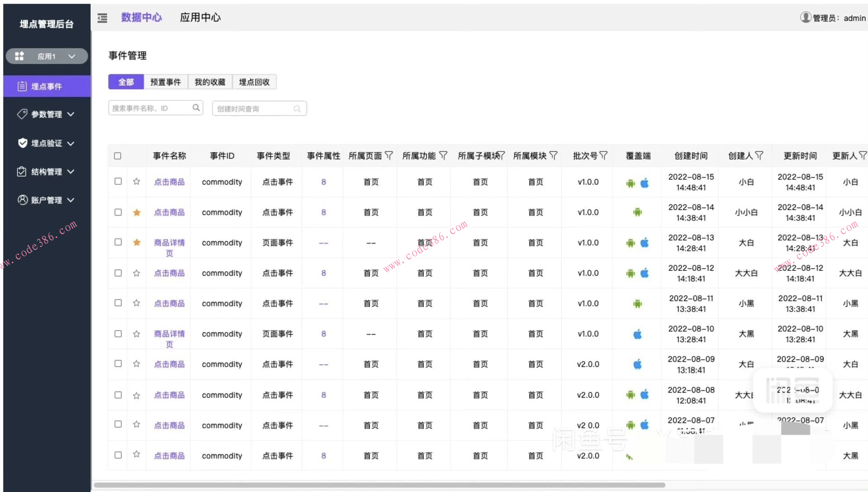The height and width of the screenshot is (492, 868).
Task: Click the search magnifier in the event search box
Action: tap(196, 108)
